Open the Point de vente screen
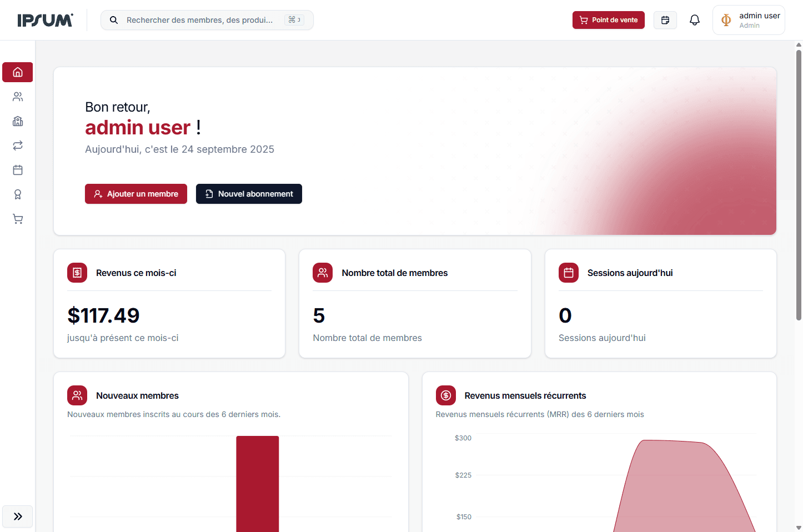Screen dimensions: 803x532 click(x=608, y=19)
